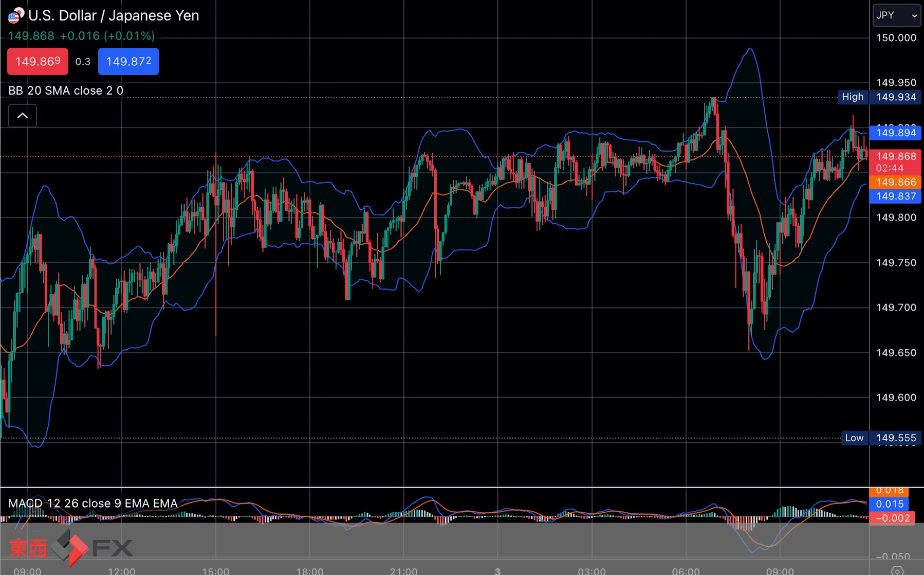Image resolution: width=924 pixels, height=575 pixels.
Task: Click the USD/JPY currency pair flag icon
Action: (x=15, y=15)
